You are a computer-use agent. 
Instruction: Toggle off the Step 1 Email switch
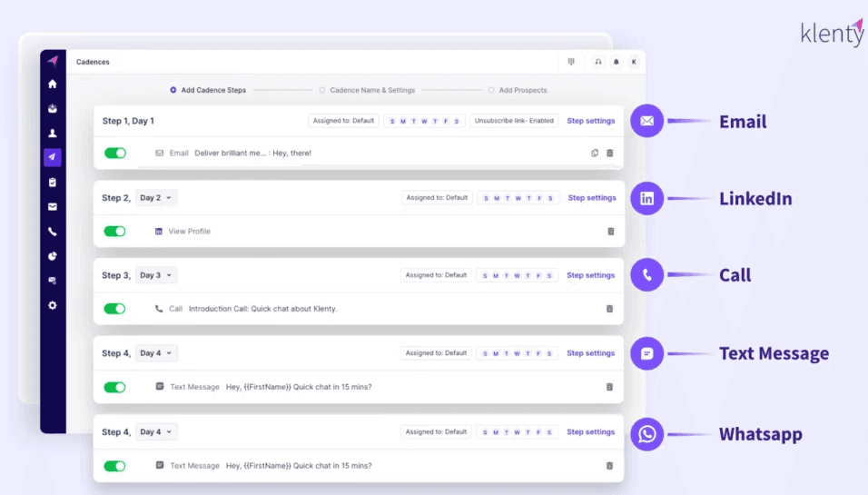click(115, 153)
